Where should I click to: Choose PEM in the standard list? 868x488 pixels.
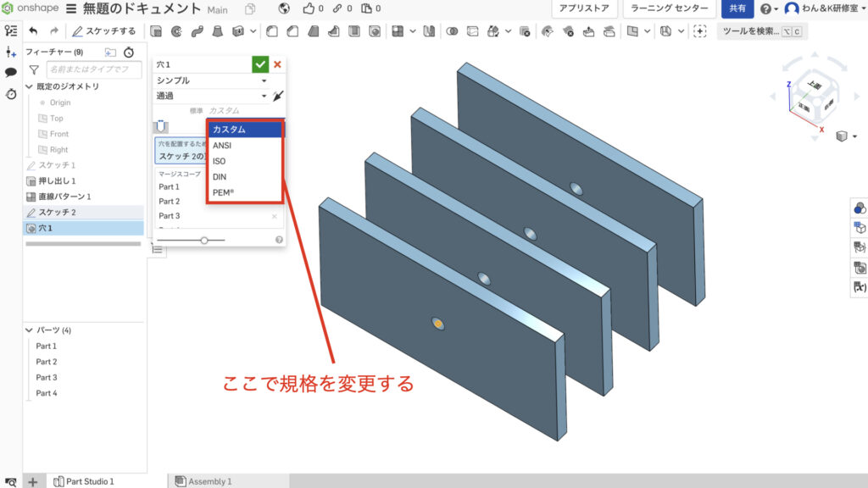[x=245, y=192]
